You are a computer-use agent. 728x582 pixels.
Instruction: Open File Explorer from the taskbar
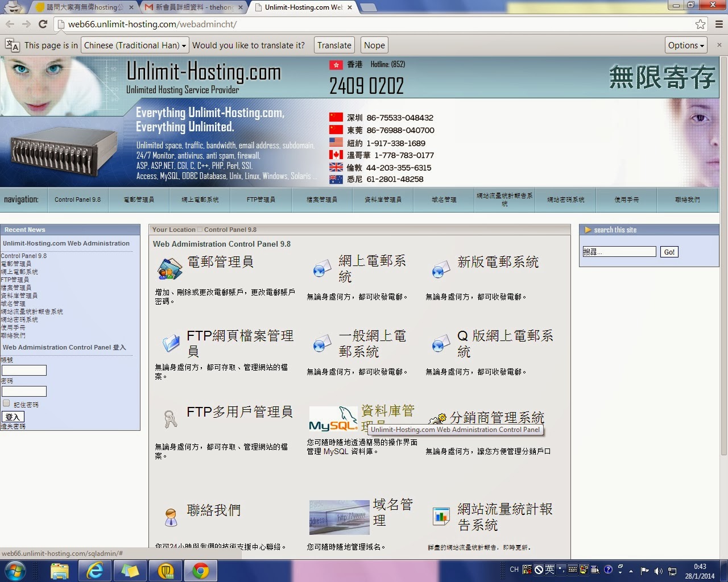[x=59, y=571]
